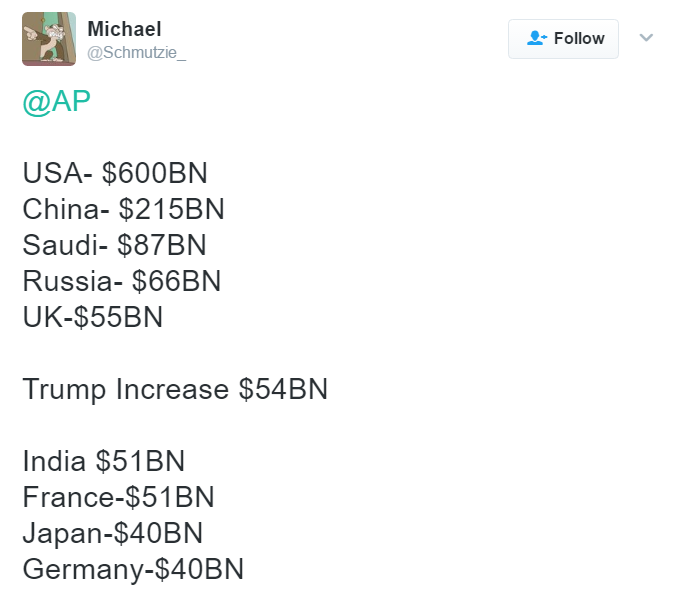Click the Japan-$40BN line

[x=113, y=534]
